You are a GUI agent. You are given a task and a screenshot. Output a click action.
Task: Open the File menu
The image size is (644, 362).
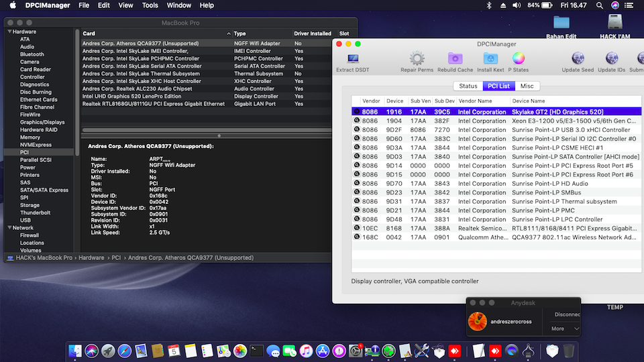click(x=84, y=5)
